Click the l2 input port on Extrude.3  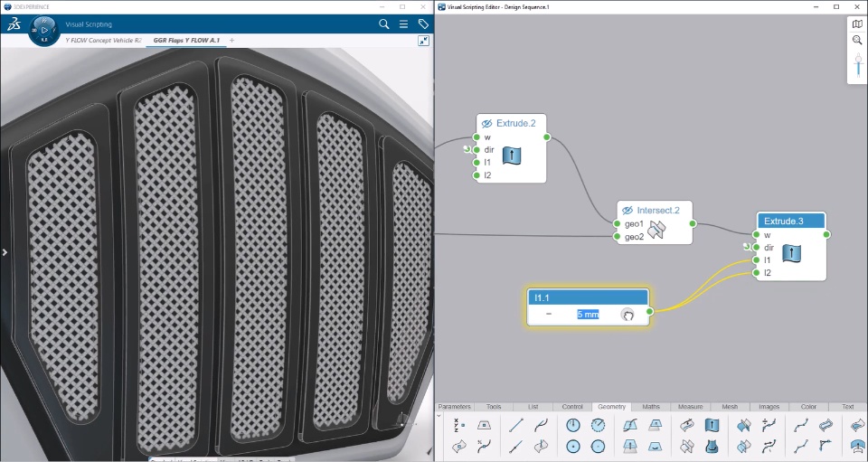coord(756,273)
